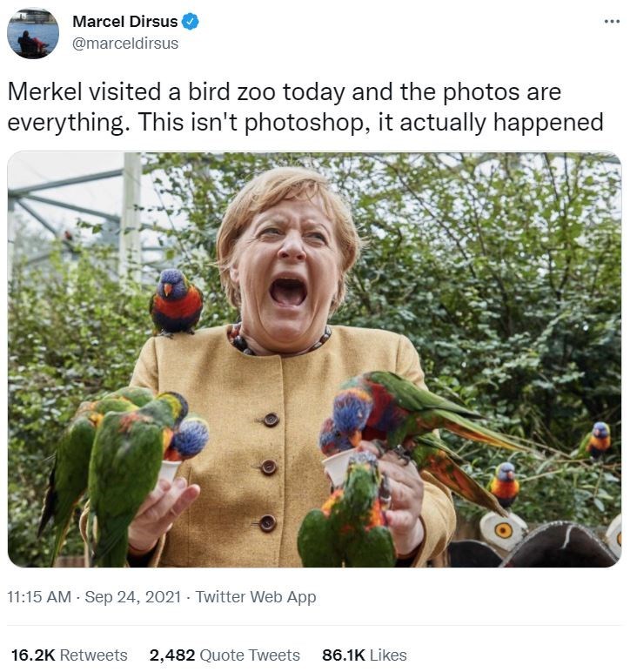Open the three-dot more options menu
This screenshot has height=672, width=630.
coord(612,21)
